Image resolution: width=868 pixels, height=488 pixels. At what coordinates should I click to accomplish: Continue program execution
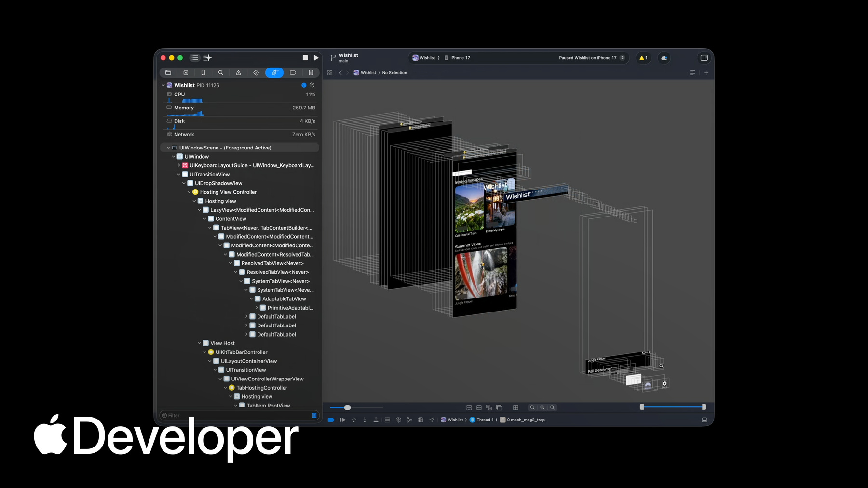343,420
